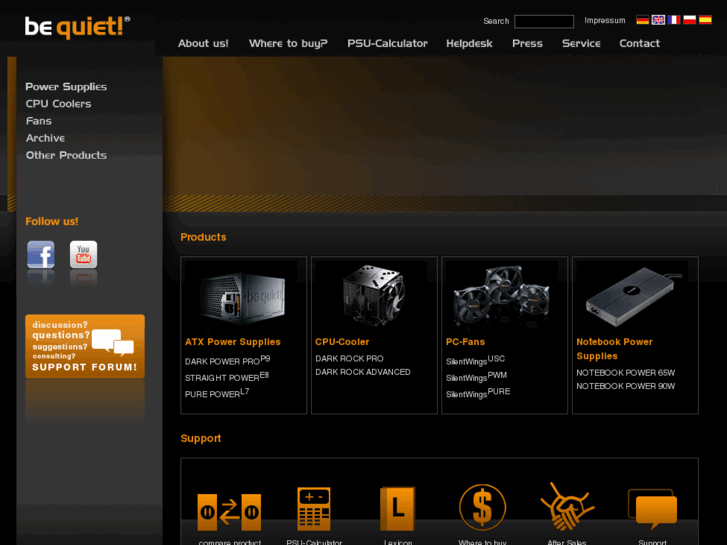
Task: Click the Support speech bubble icon
Action: [x=652, y=509]
